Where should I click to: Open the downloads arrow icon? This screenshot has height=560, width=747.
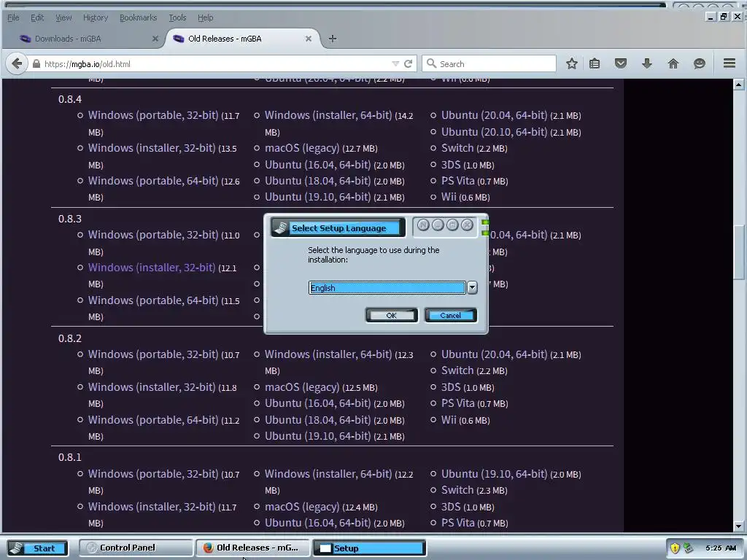[x=646, y=63]
